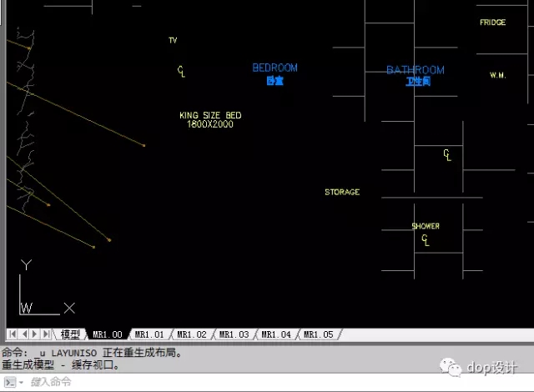This screenshot has width=534, height=392.
Task: Go to next layout tab arrow
Action: [34, 334]
